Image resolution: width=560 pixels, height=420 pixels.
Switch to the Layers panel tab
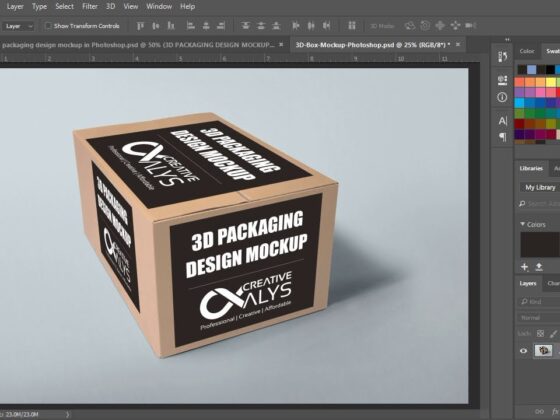pos(528,284)
